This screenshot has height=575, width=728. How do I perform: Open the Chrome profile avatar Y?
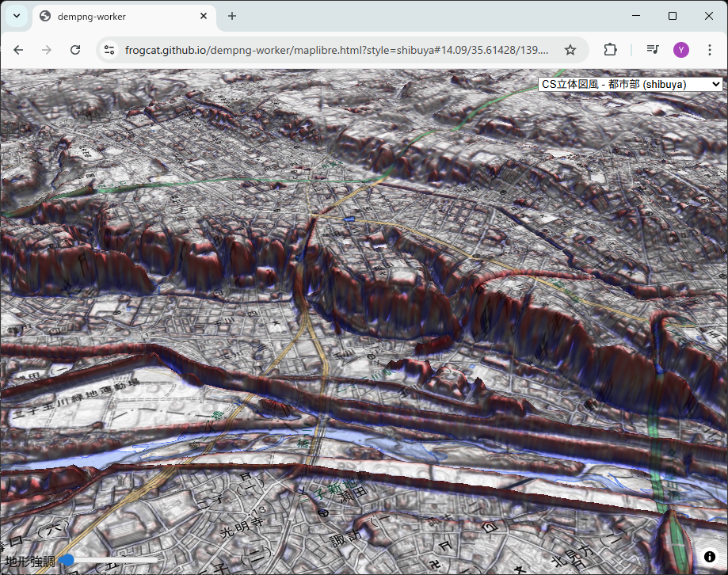tap(681, 50)
